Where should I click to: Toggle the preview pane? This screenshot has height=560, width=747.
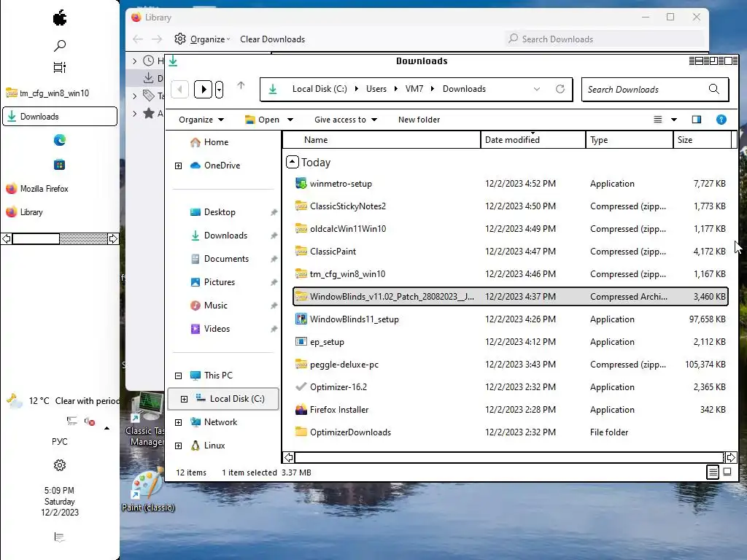[x=697, y=120]
